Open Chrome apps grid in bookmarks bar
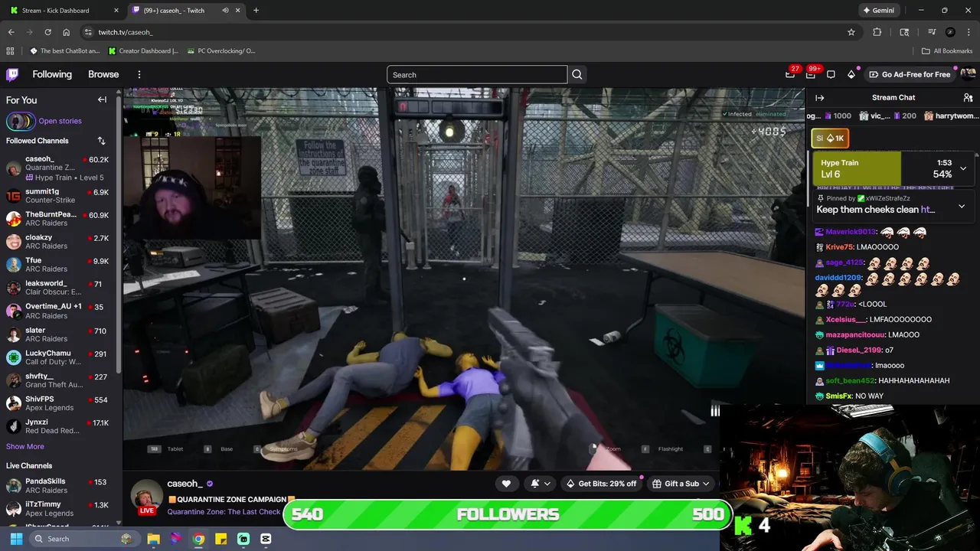980x551 pixels. (x=10, y=51)
